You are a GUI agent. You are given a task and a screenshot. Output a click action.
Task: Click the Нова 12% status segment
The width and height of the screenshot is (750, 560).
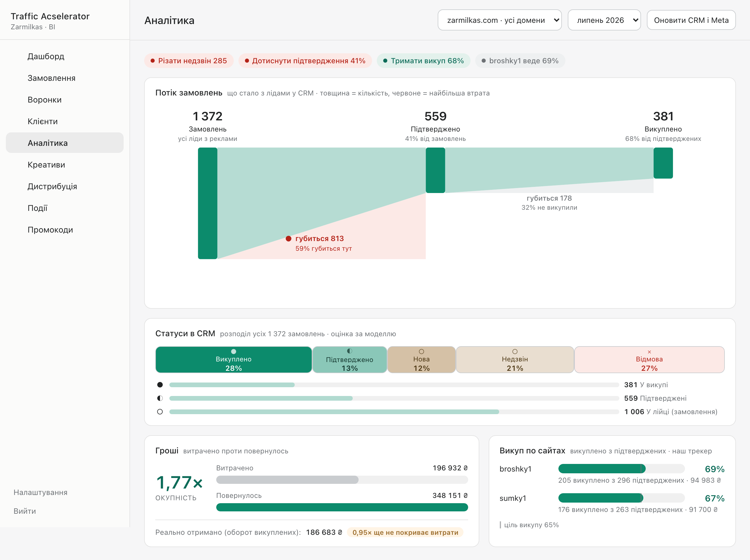pos(422,360)
